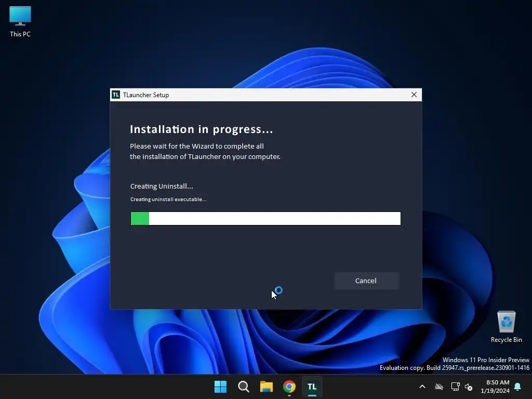Click the TL logo in setup title bar

pyautogui.click(x=116, y=95)
